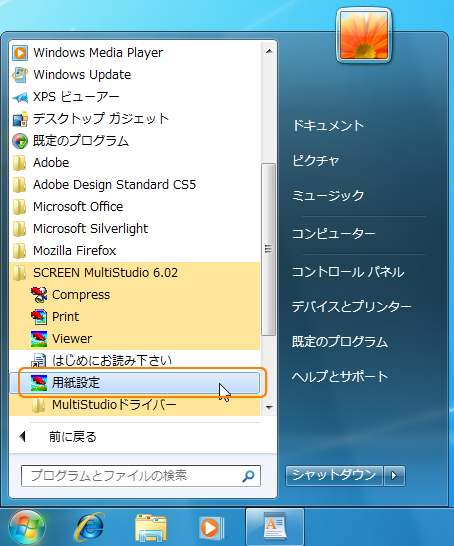Open the はじめにお読み下さい readme shortcut
The image size is (454, 546).
[135, 360]
